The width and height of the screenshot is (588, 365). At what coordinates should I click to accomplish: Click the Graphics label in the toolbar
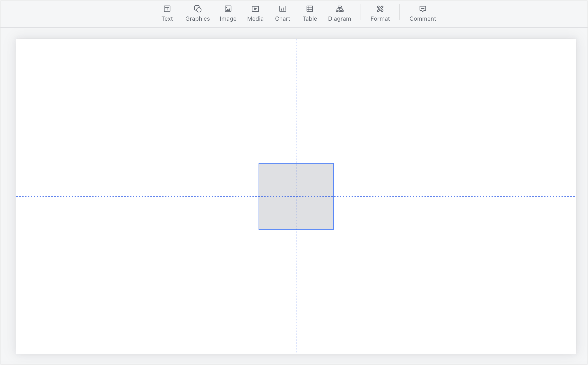pos(197,19)
